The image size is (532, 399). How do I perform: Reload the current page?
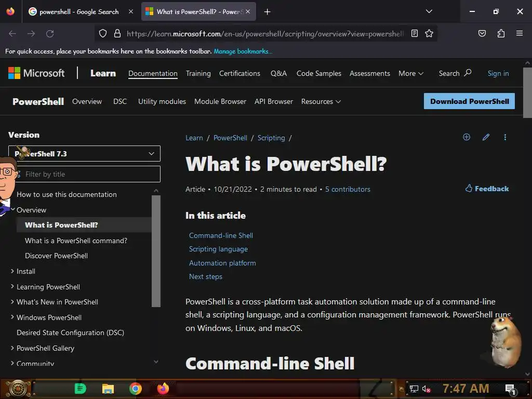50,34
